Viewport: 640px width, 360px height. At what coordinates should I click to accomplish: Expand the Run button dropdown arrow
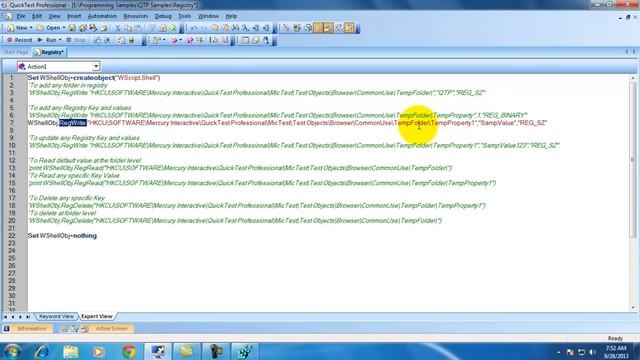60,40
